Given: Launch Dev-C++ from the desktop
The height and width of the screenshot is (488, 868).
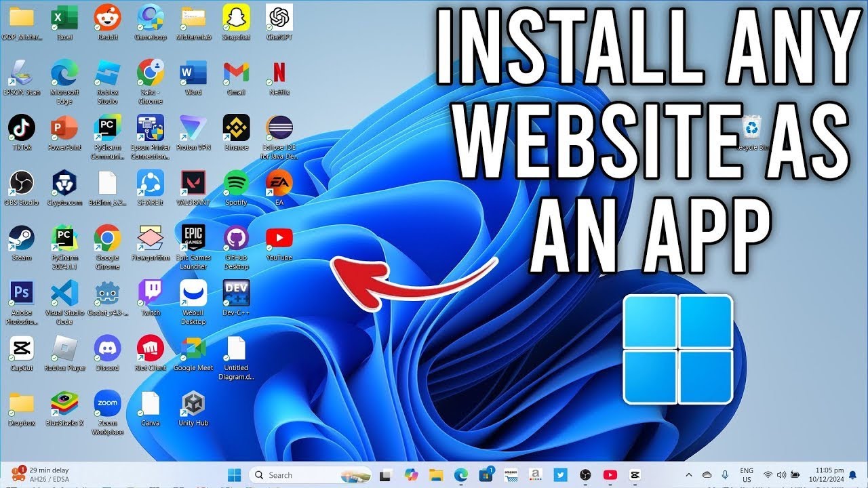Looking at the screenshot, I should point(236,297).
